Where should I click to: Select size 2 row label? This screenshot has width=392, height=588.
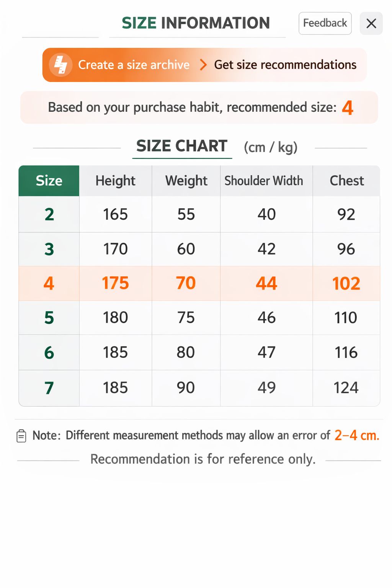coord(49,214)
